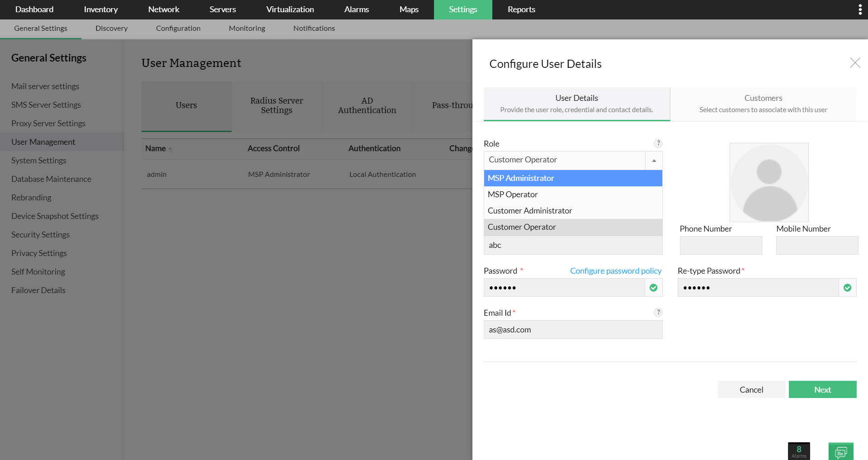
Task: Click the Name column sort arrow
Action: pyautogui.click(x=170, y=149)
